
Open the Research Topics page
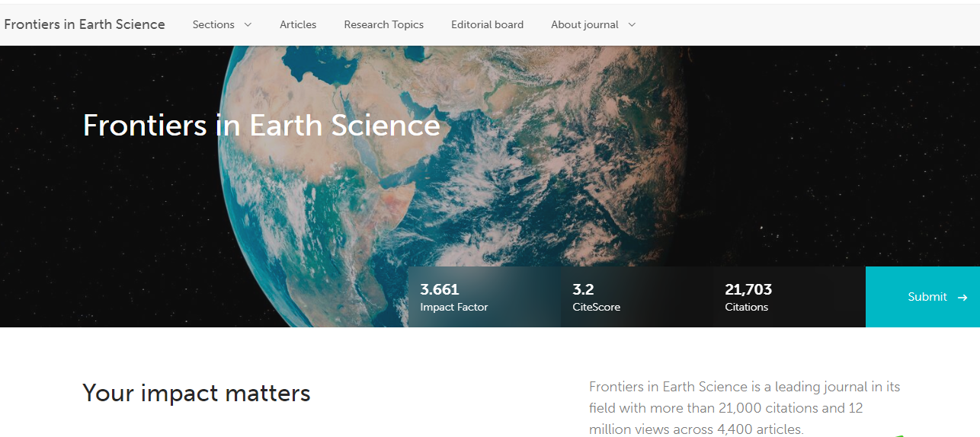coord(383,24)
